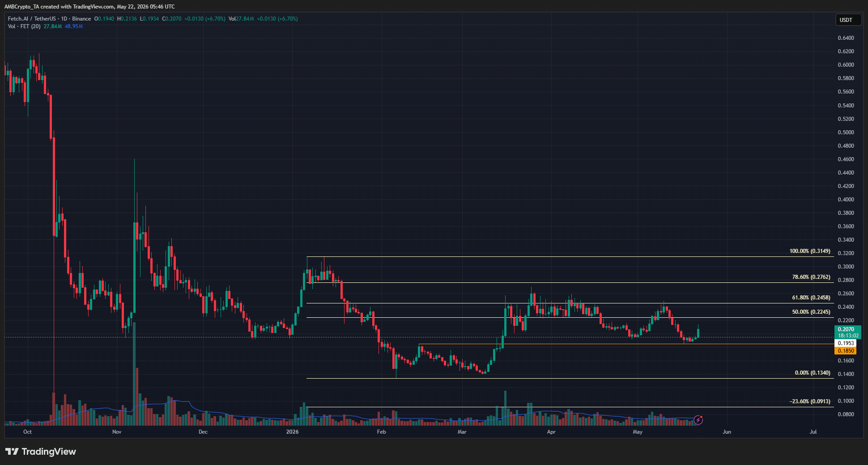The height and width of the screenshot is (465, 868).
Task: Select the 78.60% (0.2762) Fibonacci label
Action: click(x=811, y=277)
